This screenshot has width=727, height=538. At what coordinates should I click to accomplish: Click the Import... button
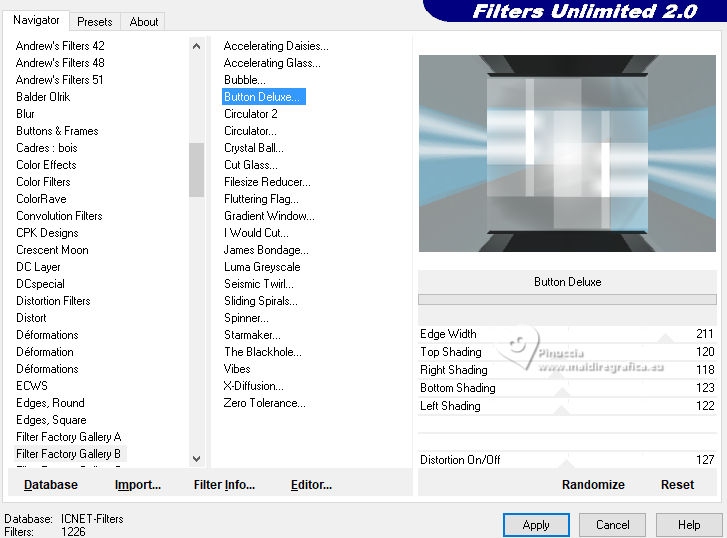point(138,485)
